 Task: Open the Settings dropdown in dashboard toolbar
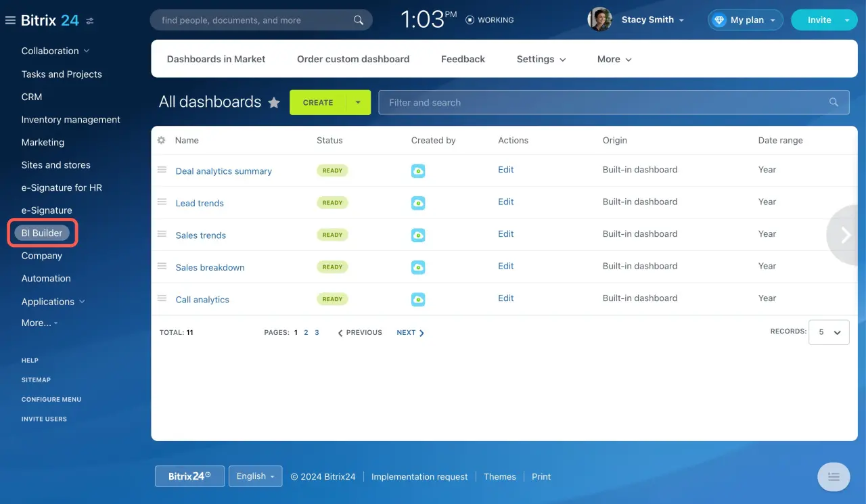pos(541,59)
